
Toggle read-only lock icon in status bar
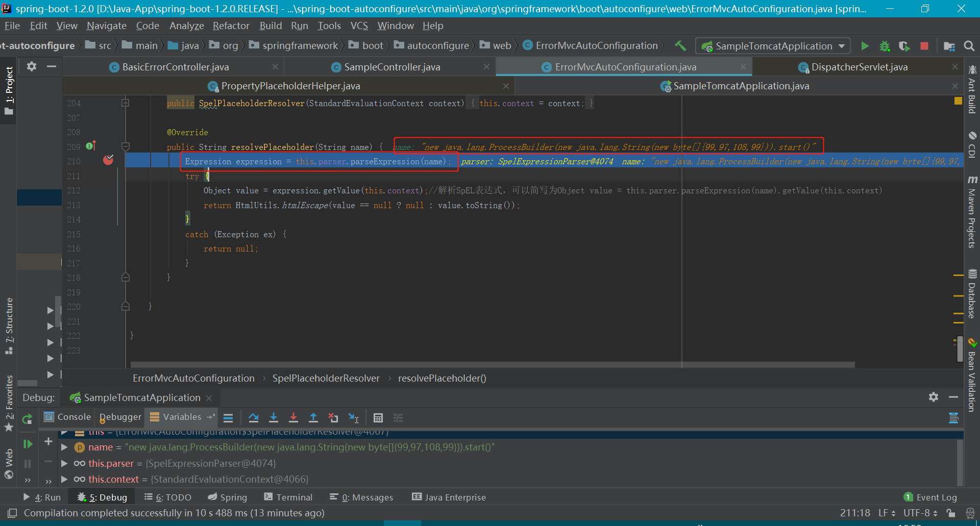point(950,513)
